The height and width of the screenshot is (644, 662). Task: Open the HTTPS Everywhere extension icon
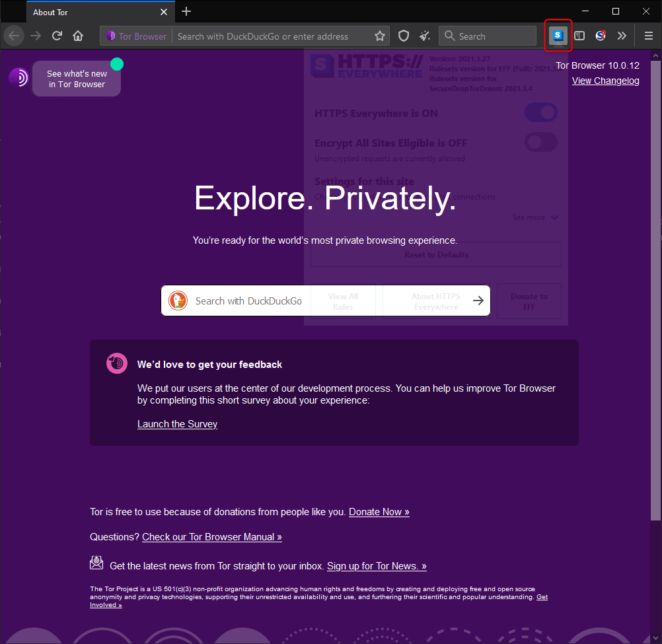pyautogui.click(x=558, y=36)
